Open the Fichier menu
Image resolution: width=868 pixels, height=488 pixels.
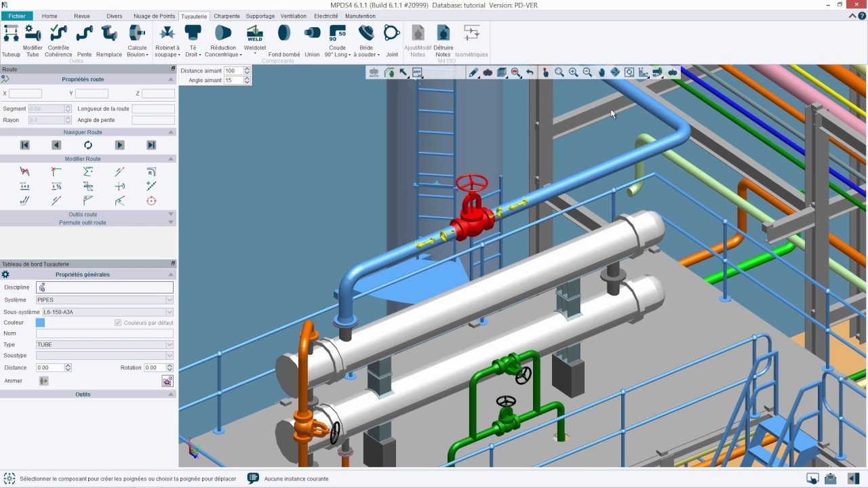coord(17,16)
